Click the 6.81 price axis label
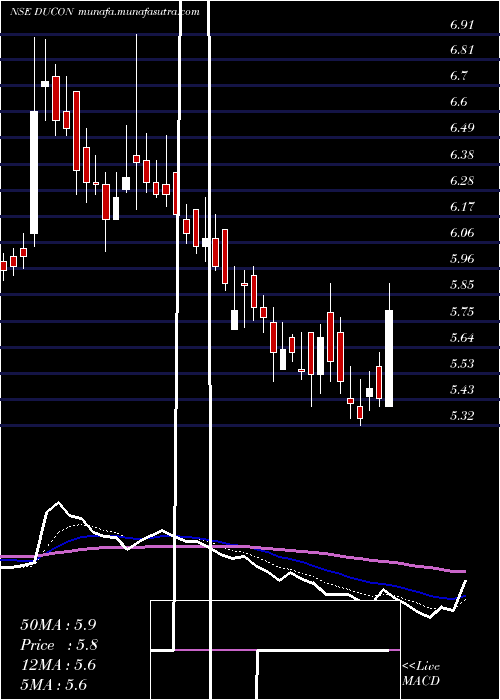 462,50
